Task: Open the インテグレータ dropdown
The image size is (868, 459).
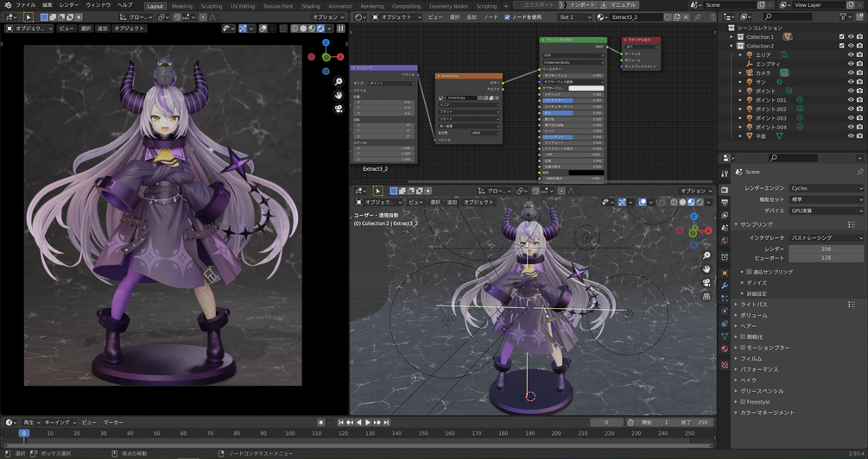Action: 826,238
